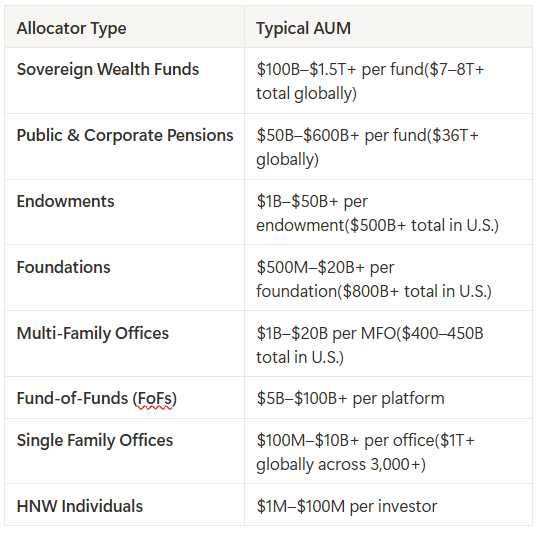Click the $100M–$10B+ per office cell

[x=388, y=451]
